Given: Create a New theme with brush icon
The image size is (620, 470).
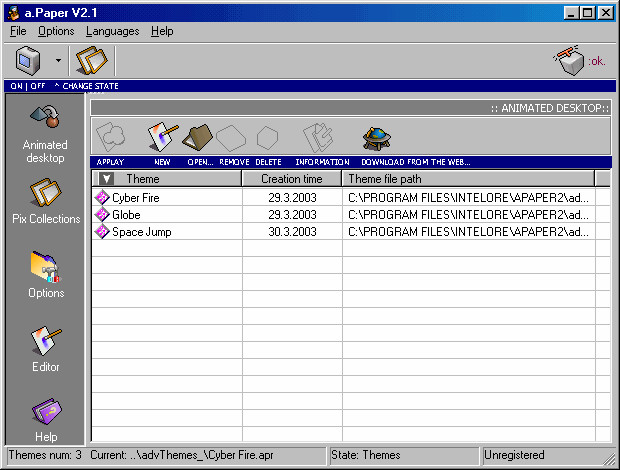Looking at the screenshot, I should pyautogui.click(x=163, y=137).
